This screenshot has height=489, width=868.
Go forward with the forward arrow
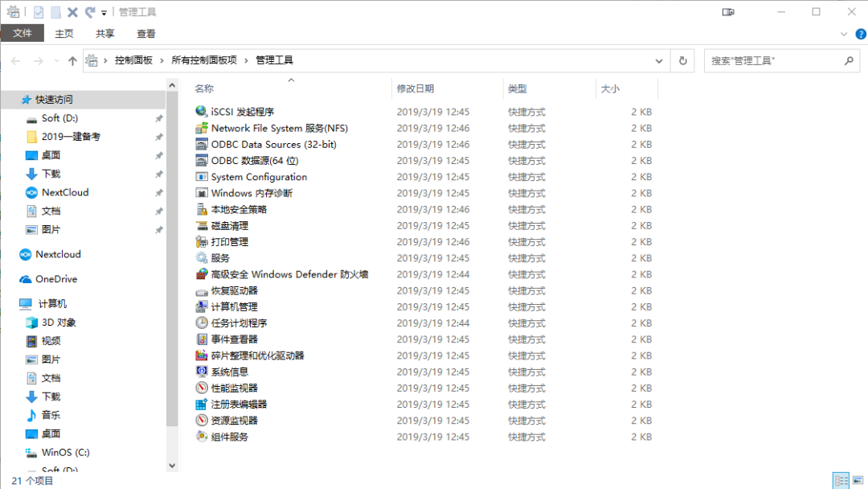coord(39,61)
